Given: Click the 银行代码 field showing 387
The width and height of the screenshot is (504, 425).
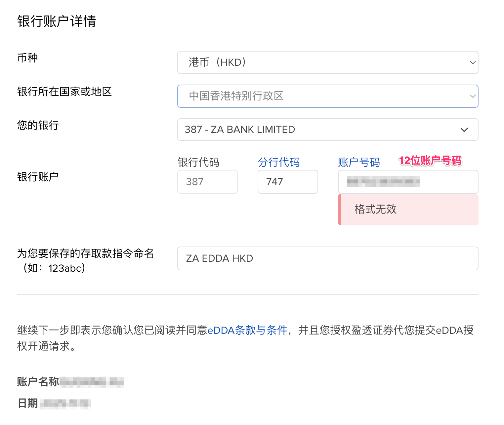Looking at the screenshot, I should point(207,182).
